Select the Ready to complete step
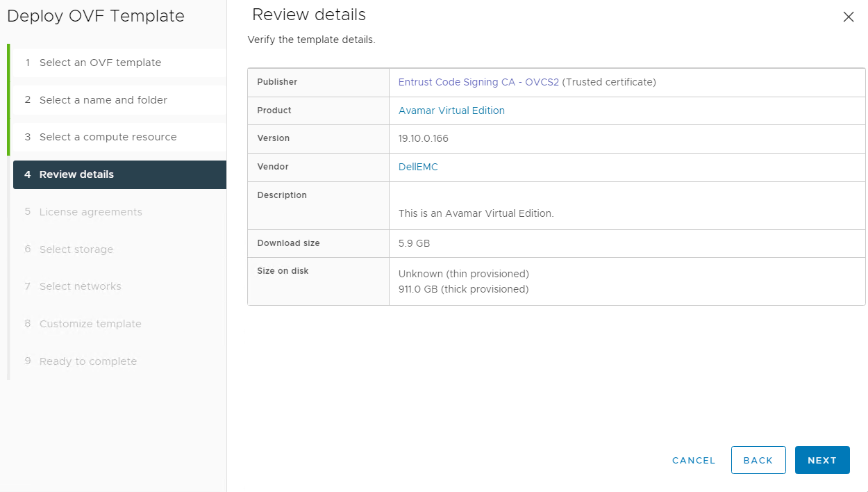 (89, 361)
